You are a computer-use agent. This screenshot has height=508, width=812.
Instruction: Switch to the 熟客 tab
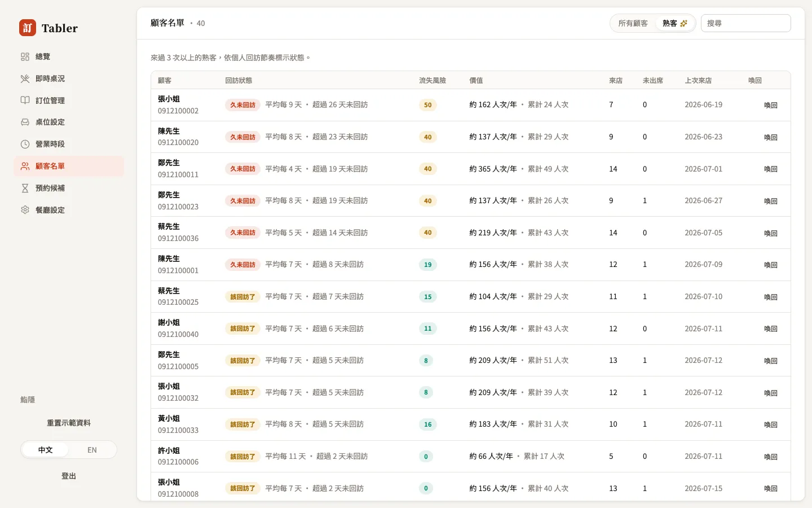click(x=674, y=23)
